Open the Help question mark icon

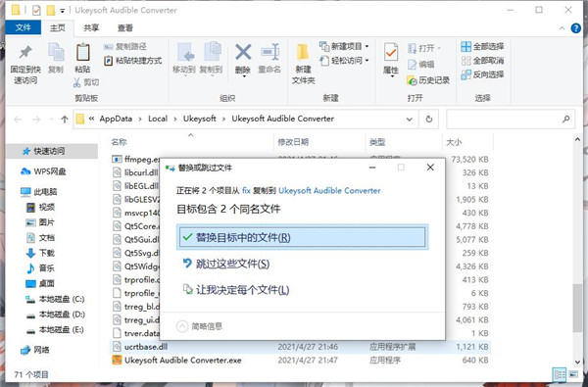click(575, 28)
